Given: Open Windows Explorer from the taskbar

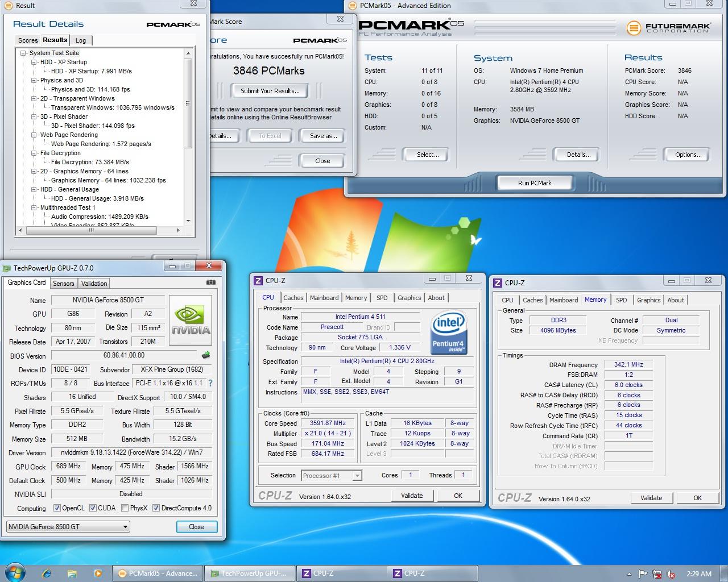Looking at the screenshot, I should (72, 573).
